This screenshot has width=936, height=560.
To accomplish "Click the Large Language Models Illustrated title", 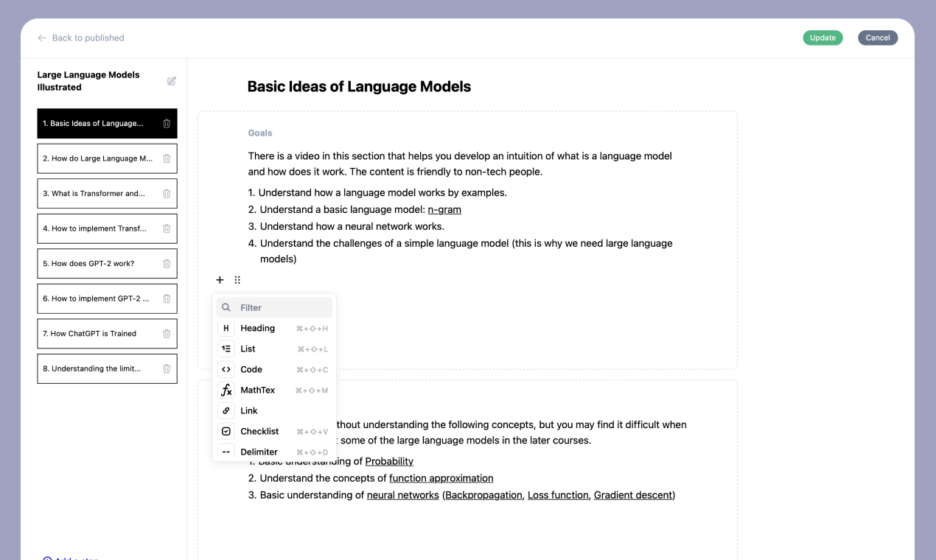I will pyautogui.click(x=88, y=81).
